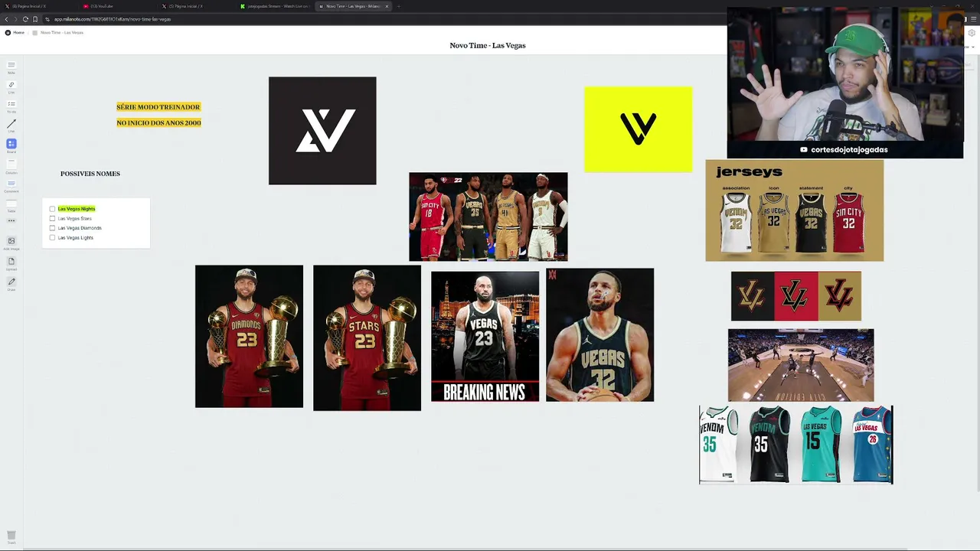The height and width of the screenshot is (551, 980).
Task: Switch to the second Página Inicial / X tab
Action: [198, 6]
